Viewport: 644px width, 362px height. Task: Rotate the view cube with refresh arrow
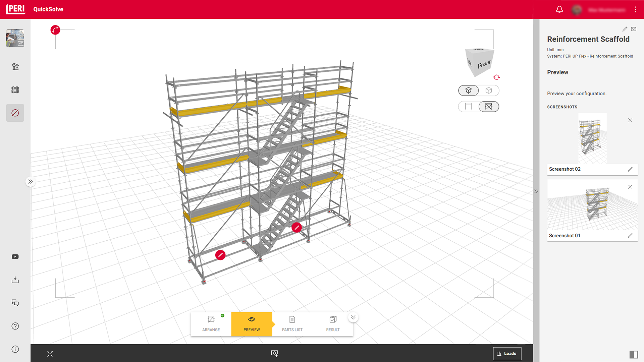496,77
